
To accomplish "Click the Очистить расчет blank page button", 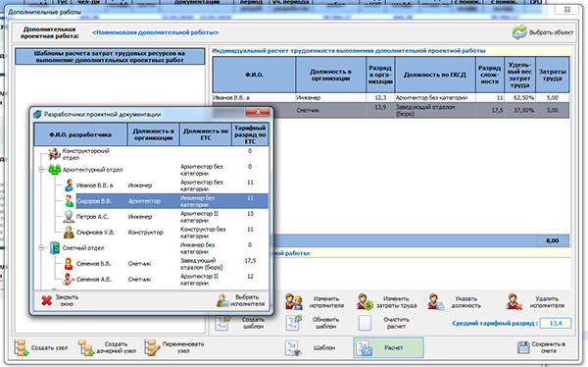I will (x=365, y=323).
